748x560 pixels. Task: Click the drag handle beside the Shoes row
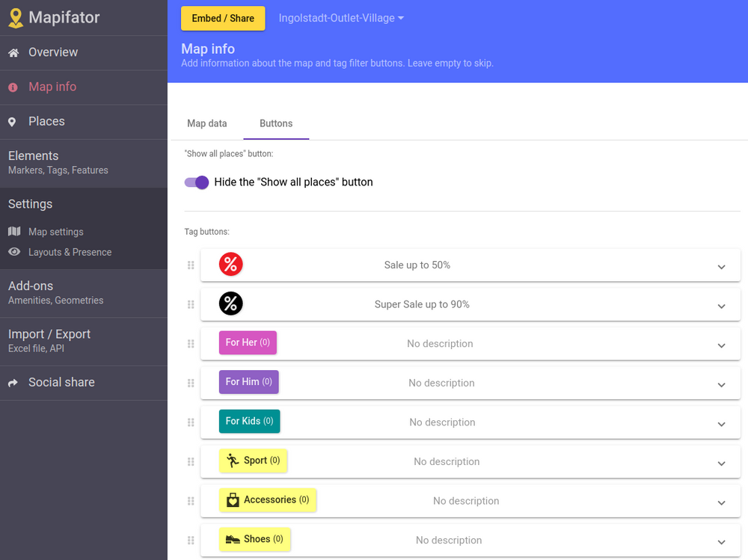(x=191, y=539)
